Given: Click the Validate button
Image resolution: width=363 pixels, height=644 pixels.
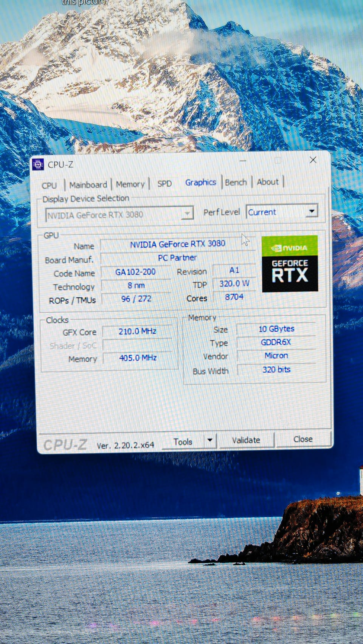Looking at the screenshot, I should point(246,440).
